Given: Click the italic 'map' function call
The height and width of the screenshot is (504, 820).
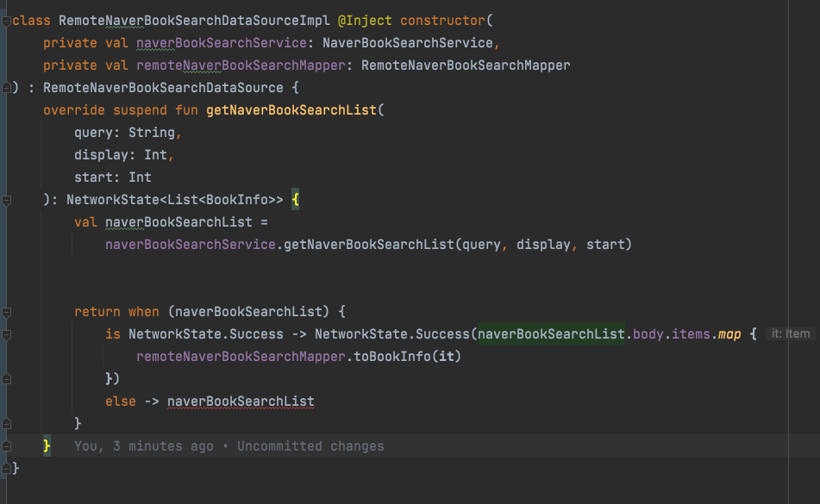Looking at the screenshot, I should tap(729, 334).
